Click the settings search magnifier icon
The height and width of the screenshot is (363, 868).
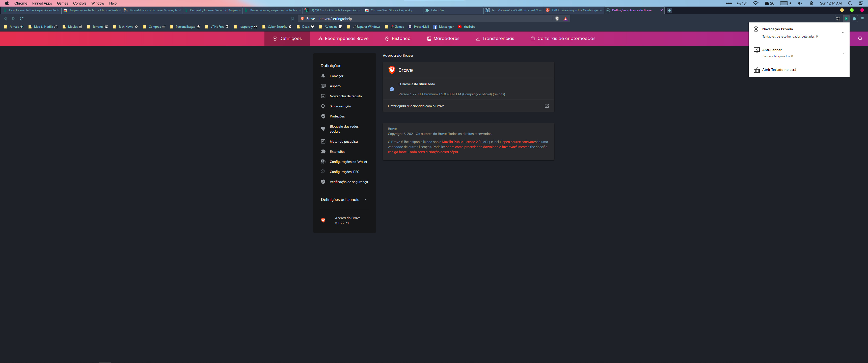coord(860,38)
